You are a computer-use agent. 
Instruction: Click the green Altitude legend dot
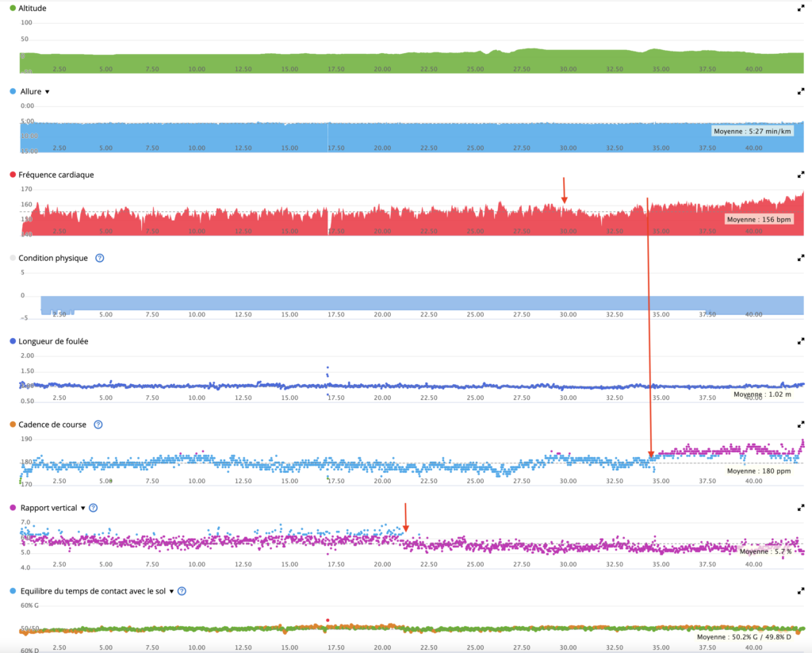coord(13,8)
